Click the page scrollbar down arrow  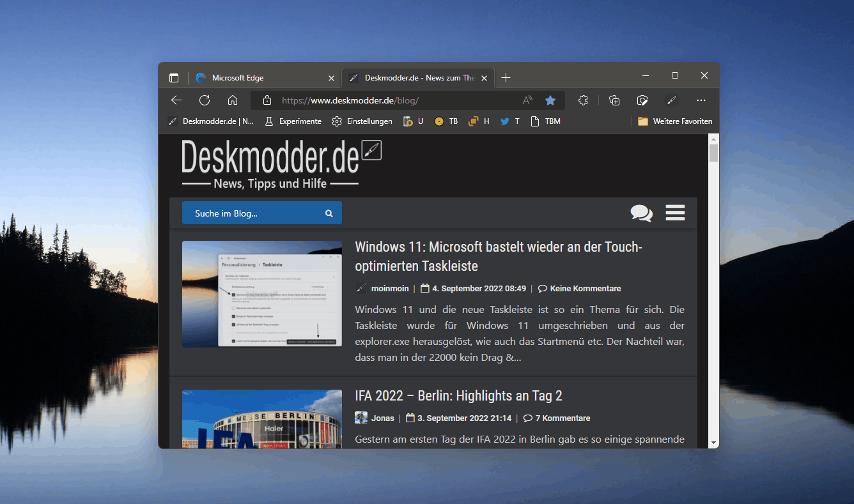tap(713, 442)
